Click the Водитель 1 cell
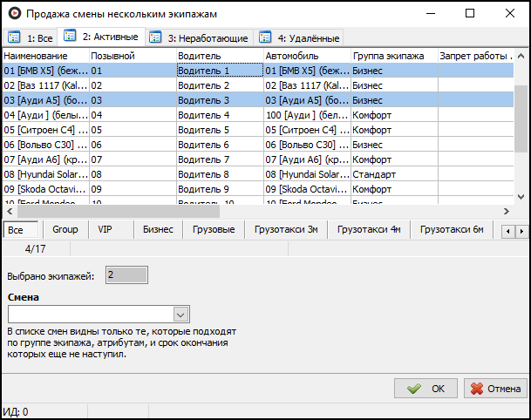The image size is (531, 420). tap(220, 71)
